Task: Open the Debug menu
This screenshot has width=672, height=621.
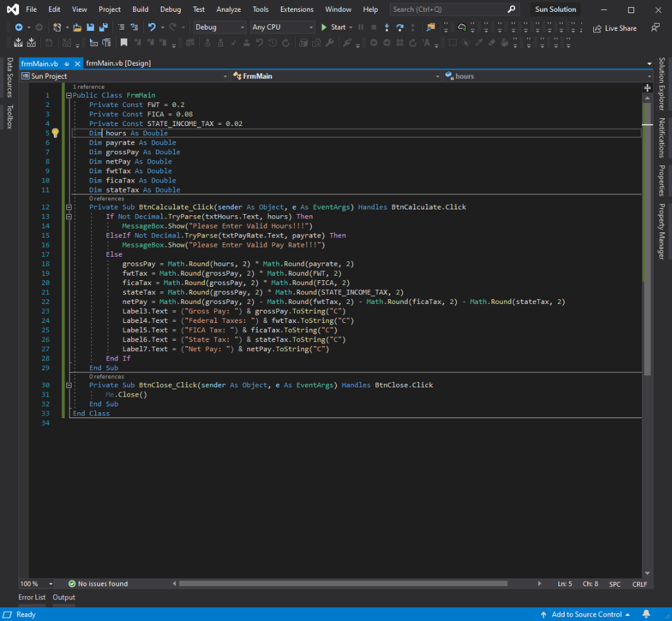Action: pyautogui.click(x=170, y=9)
